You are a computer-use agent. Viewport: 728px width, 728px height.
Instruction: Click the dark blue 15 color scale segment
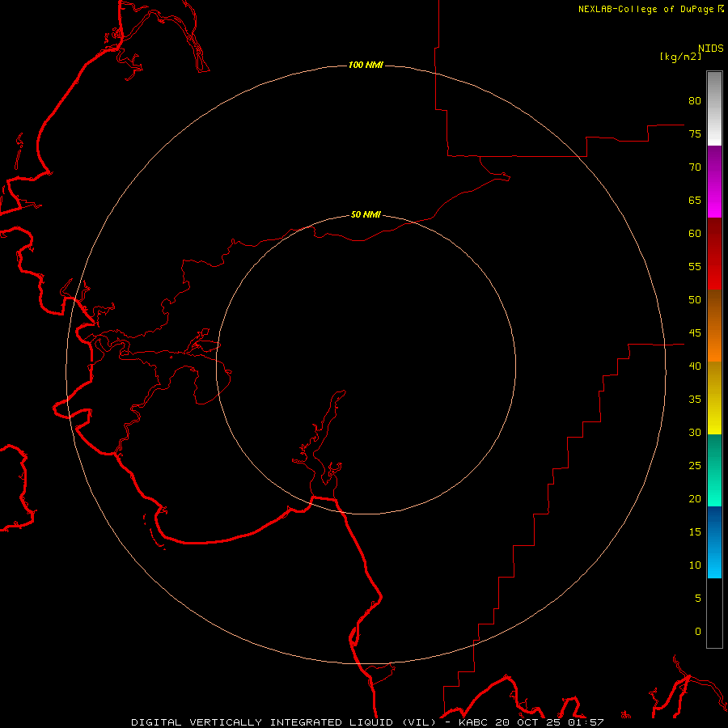click(714, 524)
